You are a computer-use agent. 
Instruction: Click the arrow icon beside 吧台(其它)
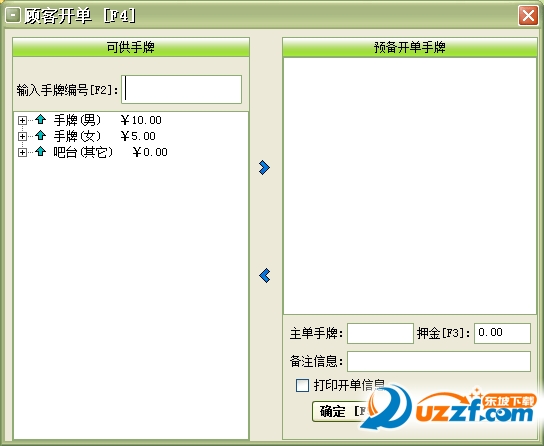pyautogui.click(x=41, y=151)
